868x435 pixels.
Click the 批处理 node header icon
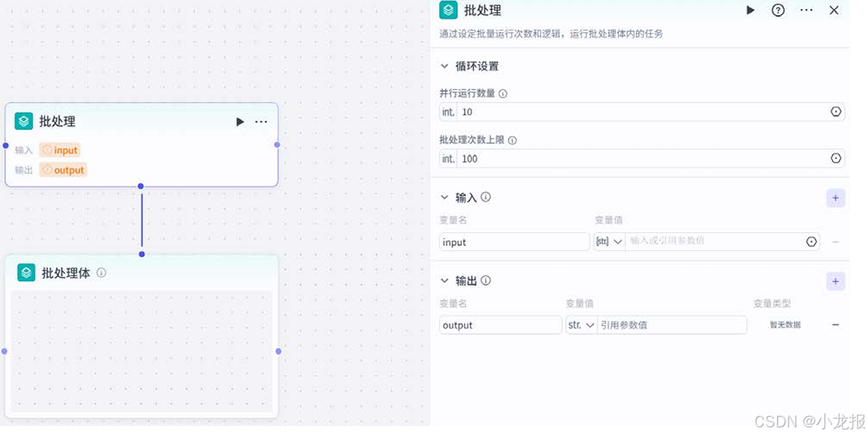tap(449, 10)
